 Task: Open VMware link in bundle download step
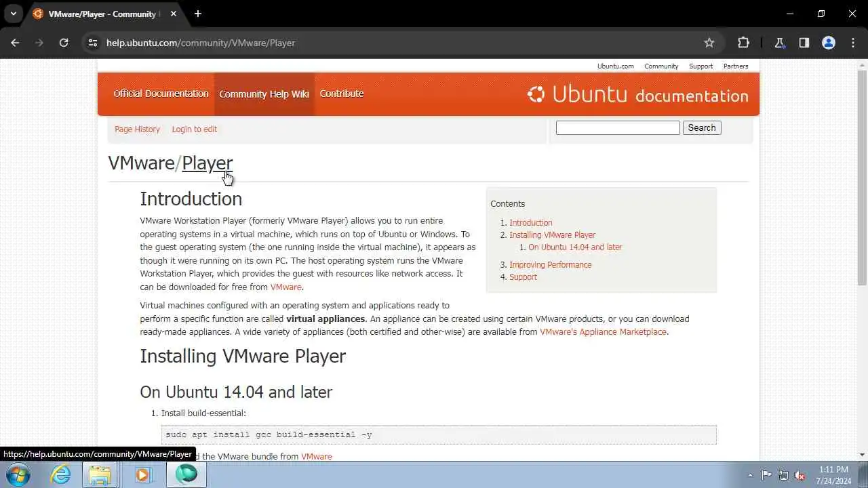(317, 456)
